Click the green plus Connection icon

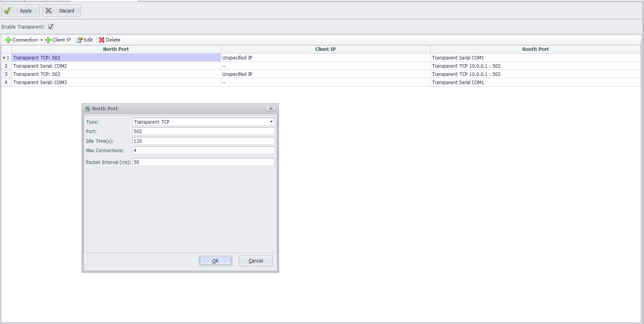[8, 40]
